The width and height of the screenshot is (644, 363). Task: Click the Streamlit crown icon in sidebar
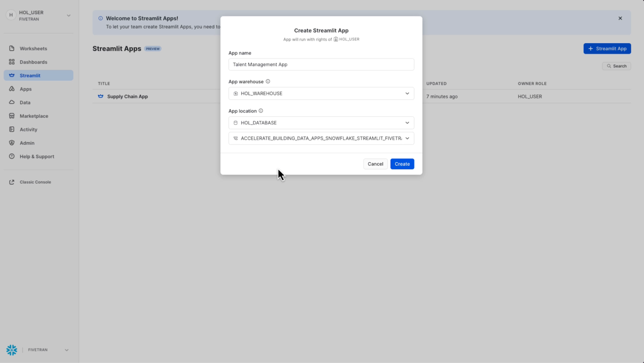pos(12,75)
